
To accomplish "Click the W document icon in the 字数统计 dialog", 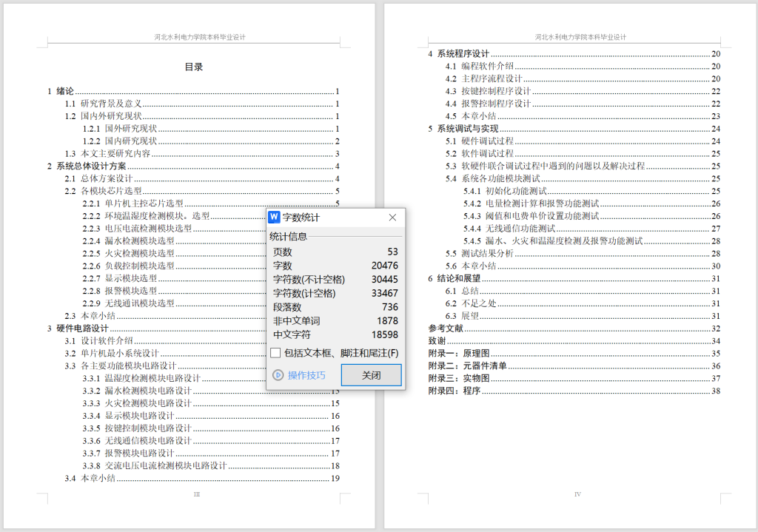I will pyautogui.click(x=275, y=217).
